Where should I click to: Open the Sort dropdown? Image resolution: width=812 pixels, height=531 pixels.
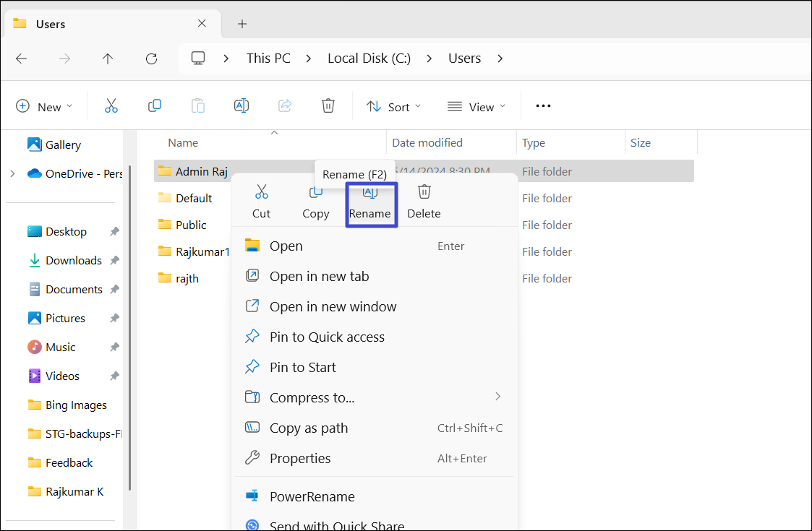pyautogui.click(x=394, y=106)
